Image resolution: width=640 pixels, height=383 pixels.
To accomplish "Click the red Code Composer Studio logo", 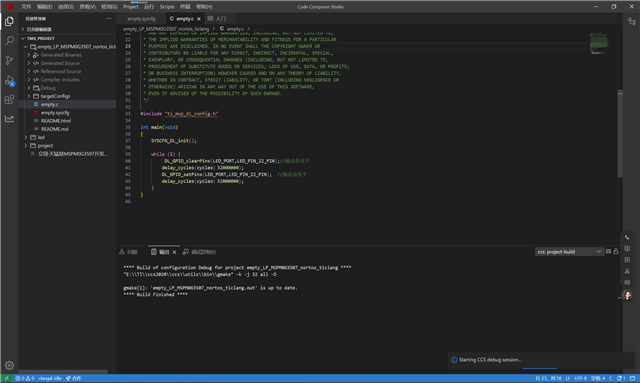I will point(9,7).
